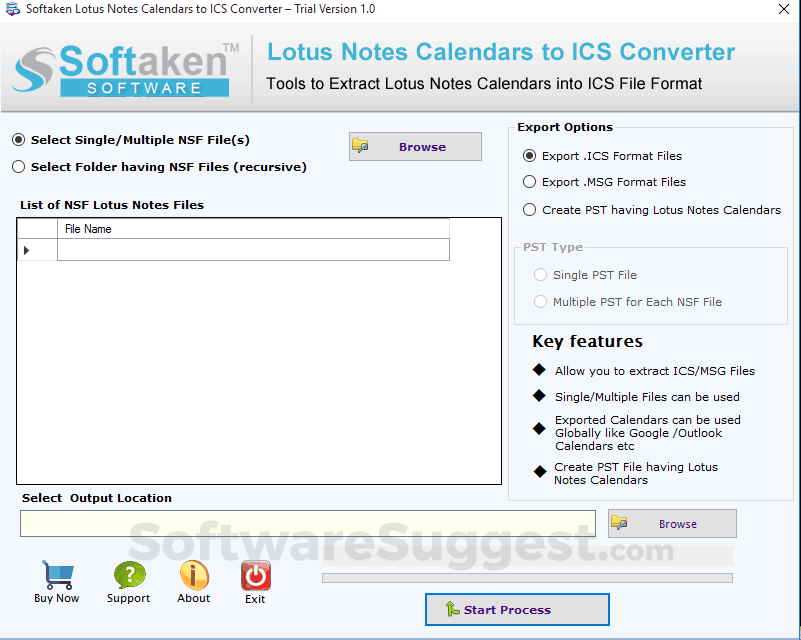Click the About info icon
The width and height of the screenshot is (801, 640).
click(193, 573)
